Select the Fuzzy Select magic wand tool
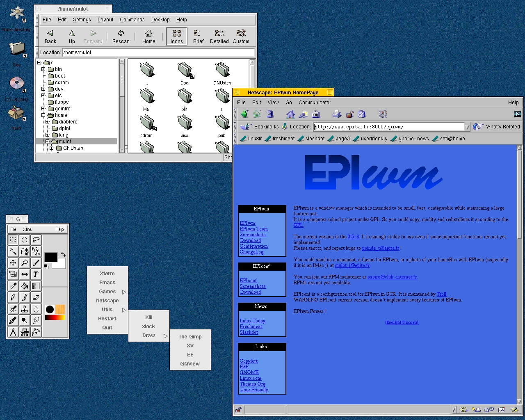Viewport: 525px width, 420px height. 13,251
